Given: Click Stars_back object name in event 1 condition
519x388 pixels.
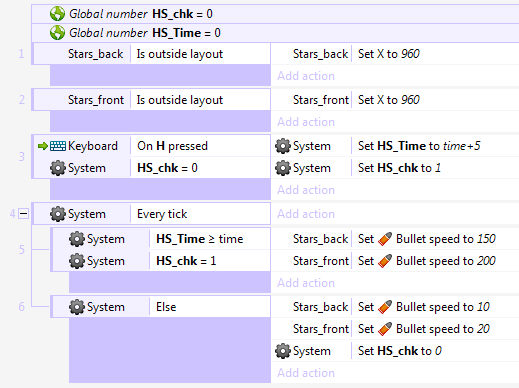Looking at the screenshot, I should [x=96, y=54].
